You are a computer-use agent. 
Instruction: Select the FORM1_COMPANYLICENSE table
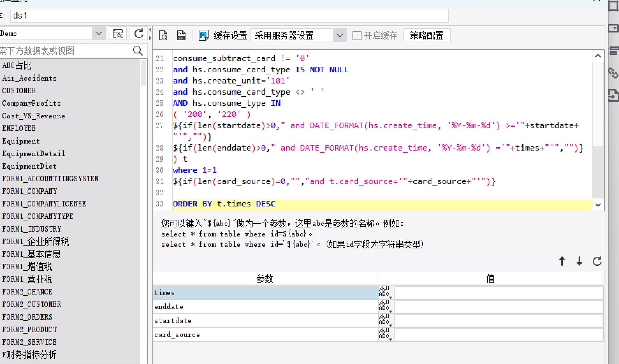click(44, 204)
